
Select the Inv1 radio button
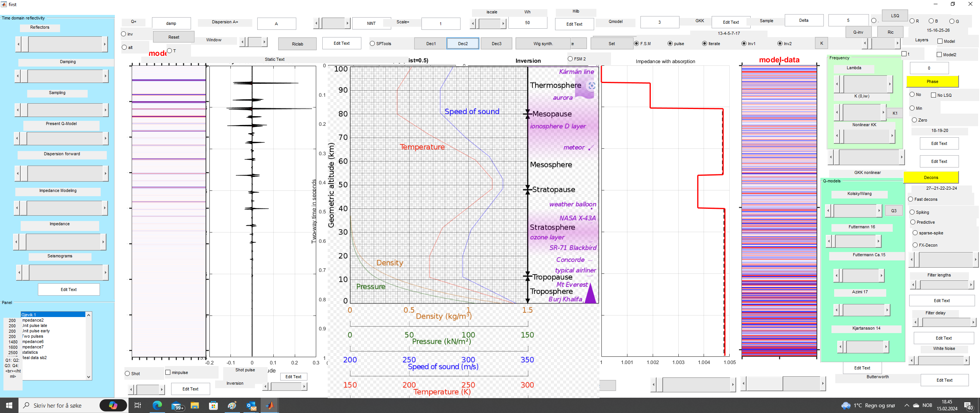744,44
